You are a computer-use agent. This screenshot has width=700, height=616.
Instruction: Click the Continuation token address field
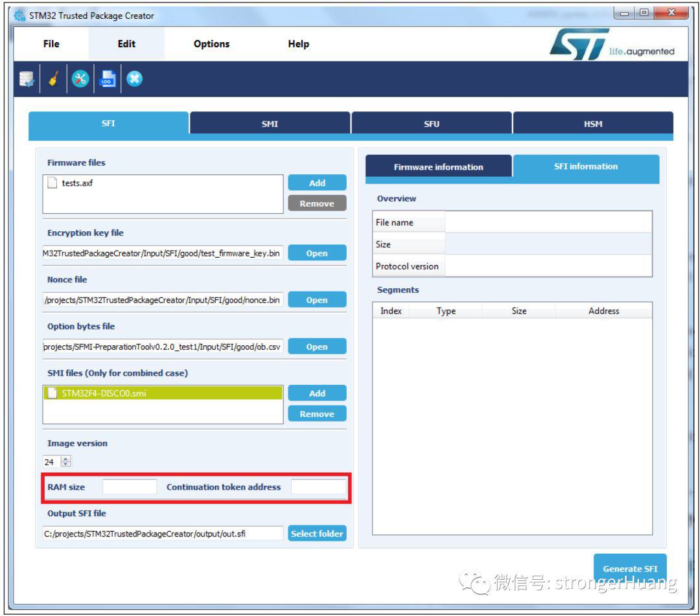click(318, 486)
